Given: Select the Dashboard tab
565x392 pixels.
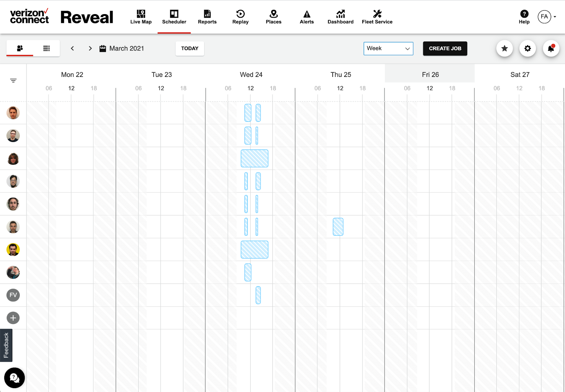Looking at the screenshot, I should (340, 17).
